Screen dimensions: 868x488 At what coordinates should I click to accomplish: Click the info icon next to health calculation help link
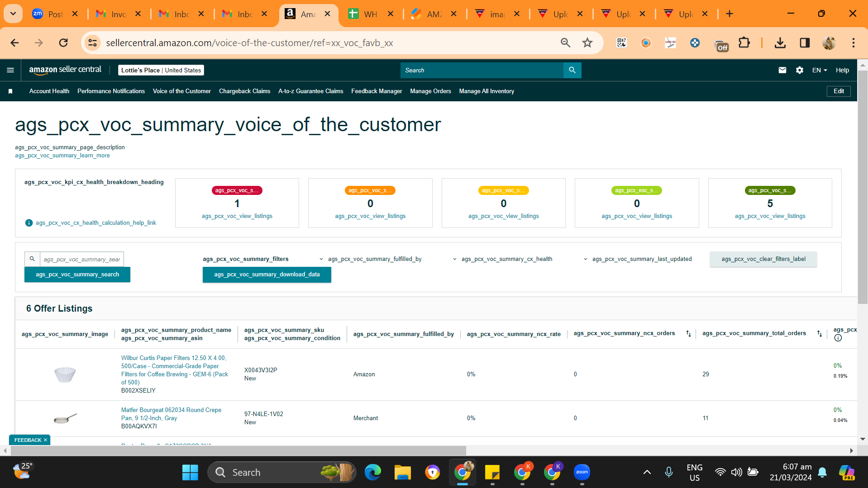point(29,223)
